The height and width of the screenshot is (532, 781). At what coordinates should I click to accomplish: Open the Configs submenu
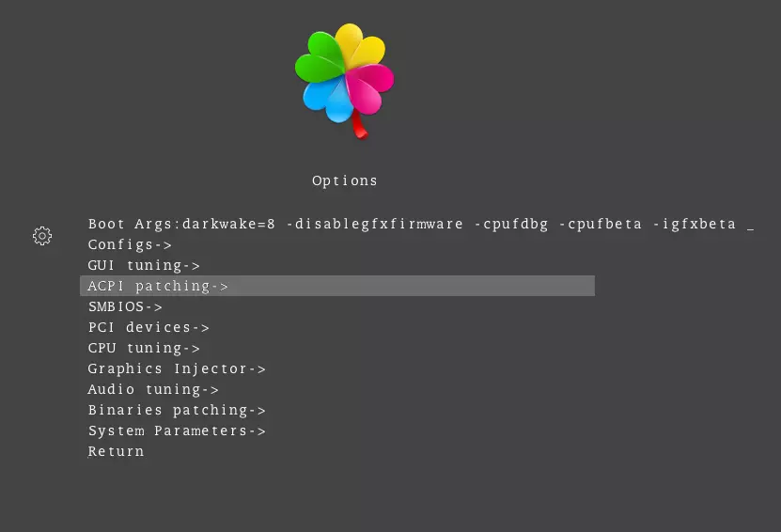(130, 245)
